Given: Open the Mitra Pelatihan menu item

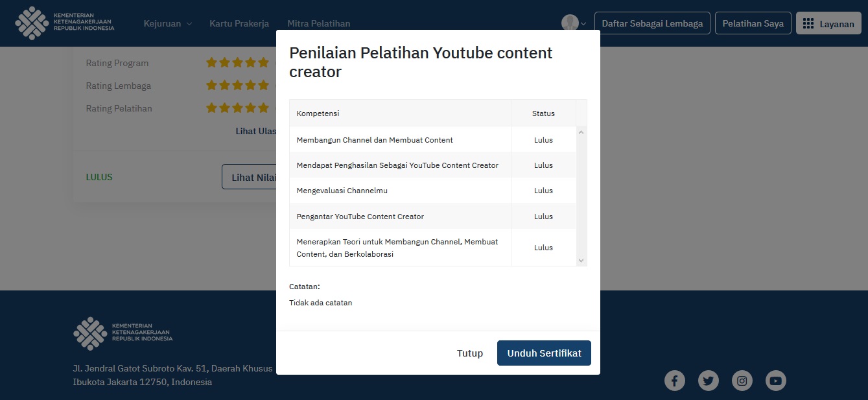Looking at the screenshot, I should pos(318,23).
